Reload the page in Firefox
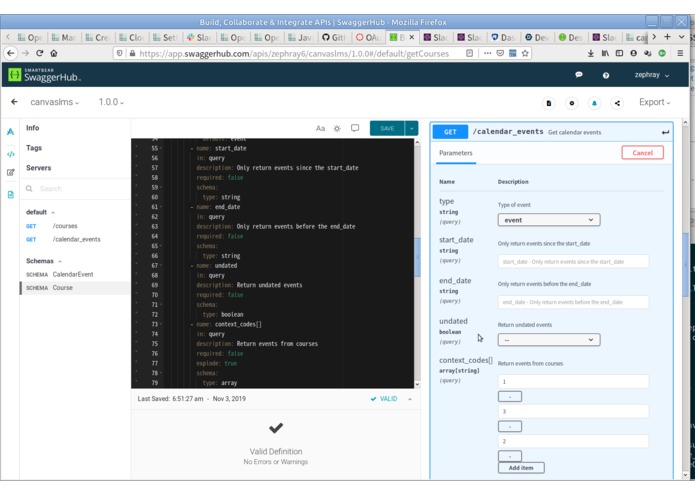Image resolution: width=695 pixels, height=494 pixels. pyautogui.click(x=39, y=53)
